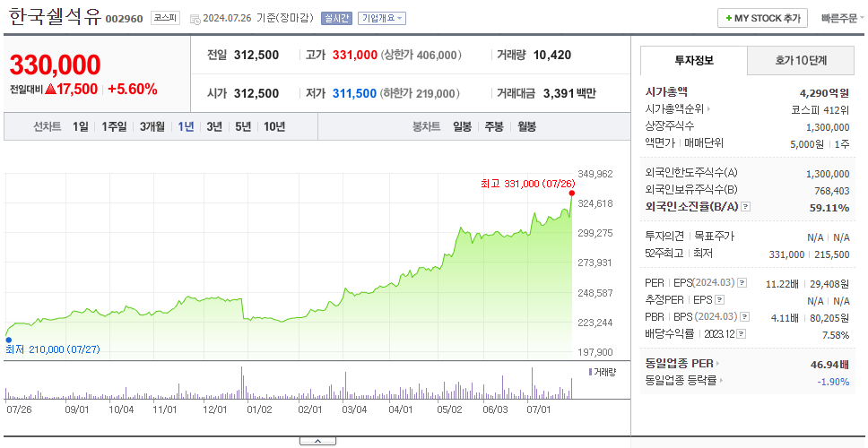Click the 시가총액 value 4,290억원
The height and width of the screenshot is (448, 868).
(824, 93)
